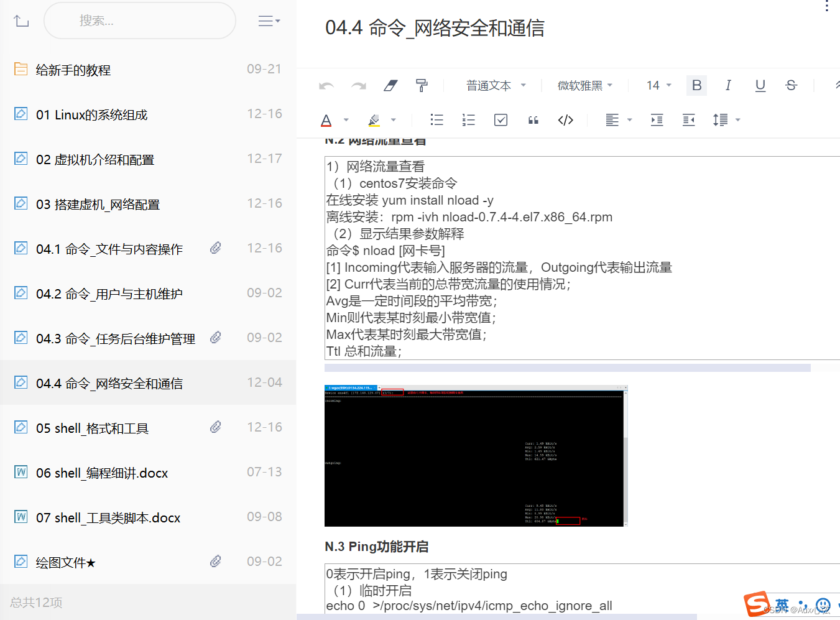This screenshot has width=840, height=620.
Task: Expand the text alignment dropdown arrow
Action: coord(630,120)
